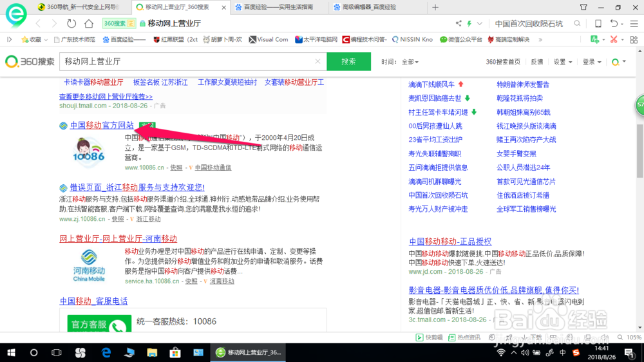This screenshot has height=362, width=644.
Task: Open the action center notification icon
Action: coord(629,352)
